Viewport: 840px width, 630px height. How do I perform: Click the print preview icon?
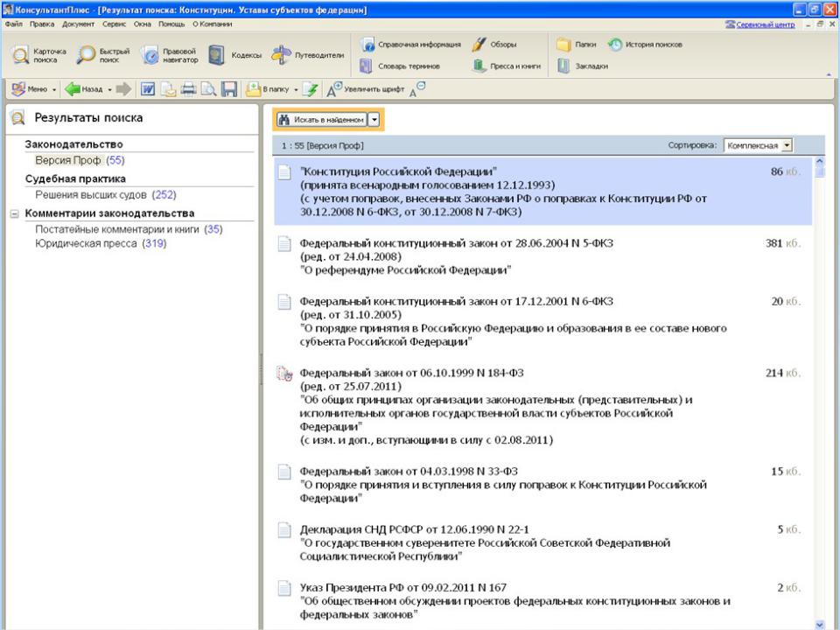coord(208,89)
